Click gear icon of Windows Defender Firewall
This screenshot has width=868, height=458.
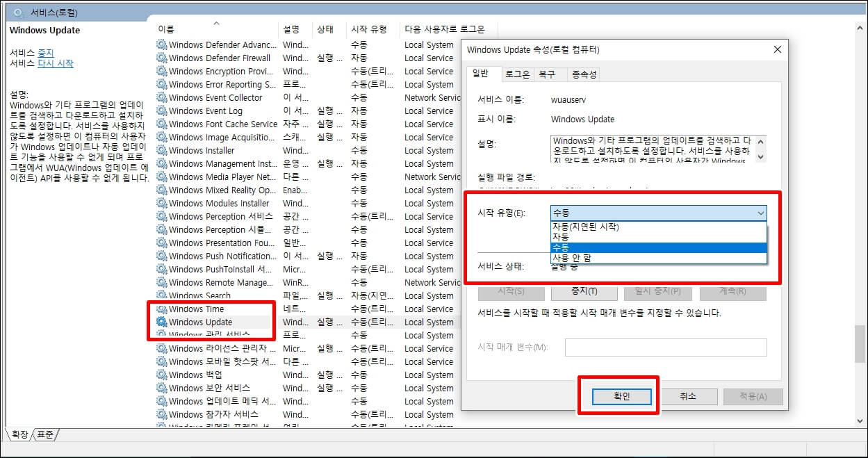tap(162, 58)
